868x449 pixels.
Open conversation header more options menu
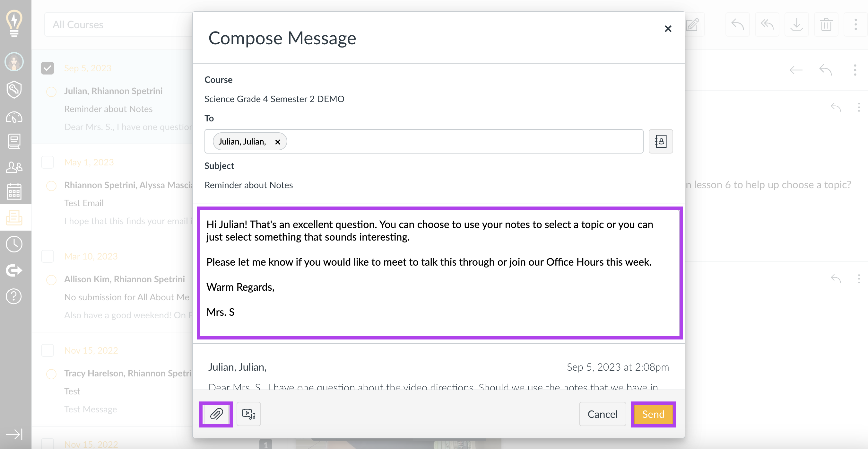click(855, 70)
